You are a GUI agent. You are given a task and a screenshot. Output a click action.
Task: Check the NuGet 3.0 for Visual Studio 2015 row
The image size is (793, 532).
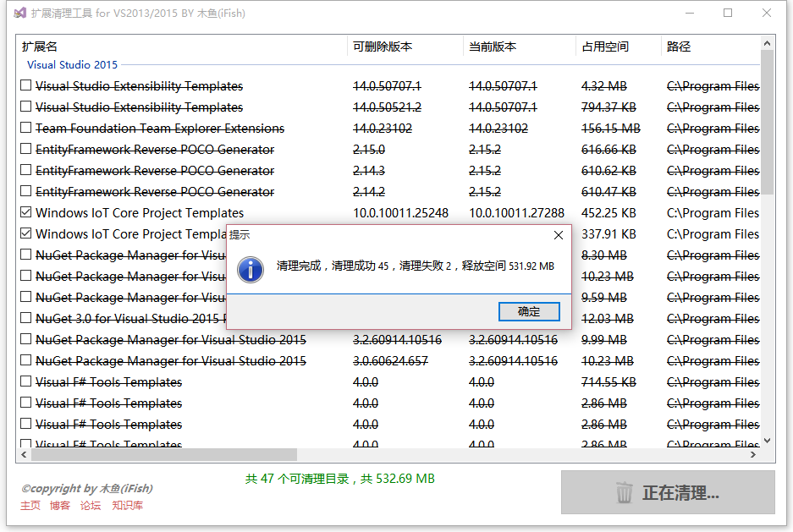[25, 318]
